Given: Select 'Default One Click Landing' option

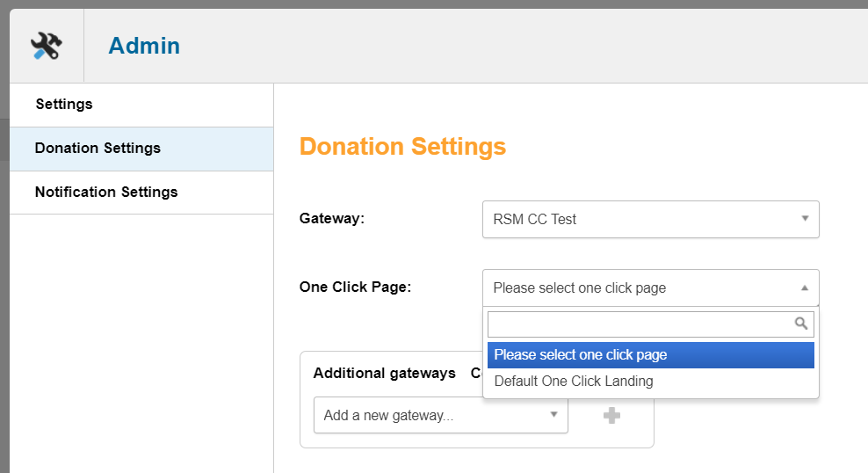Looking at the screenshot, I should coord(574,382).
